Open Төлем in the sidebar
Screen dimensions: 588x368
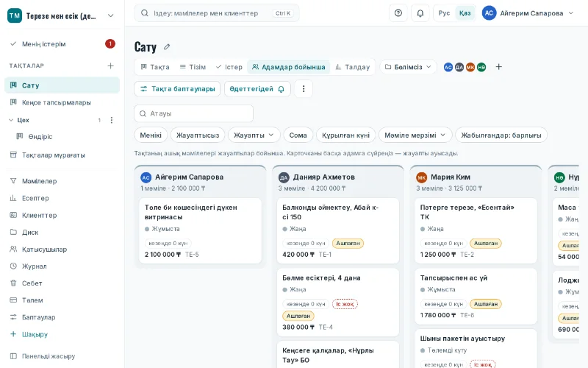62,300
